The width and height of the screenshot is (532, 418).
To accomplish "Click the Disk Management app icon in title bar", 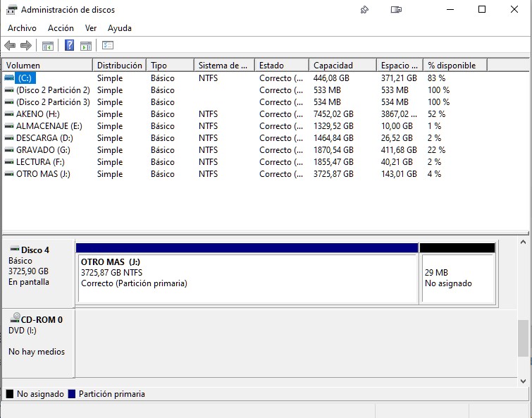I will click(x=11, y=9).
